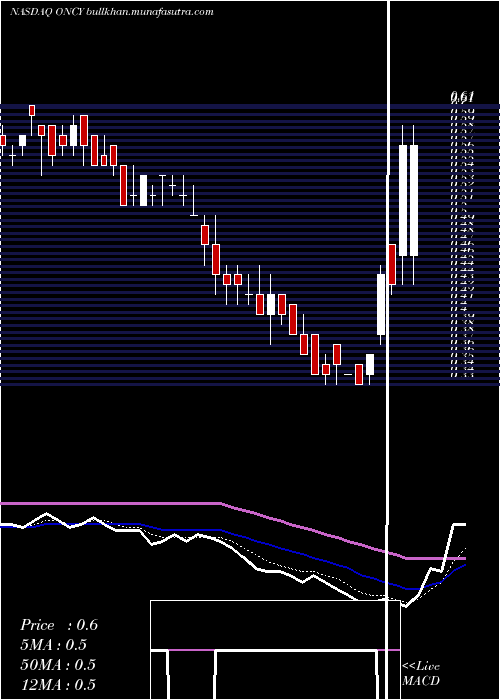
Task: Click the small white candlestick near the chart low
Action: (x=370, y=365)
